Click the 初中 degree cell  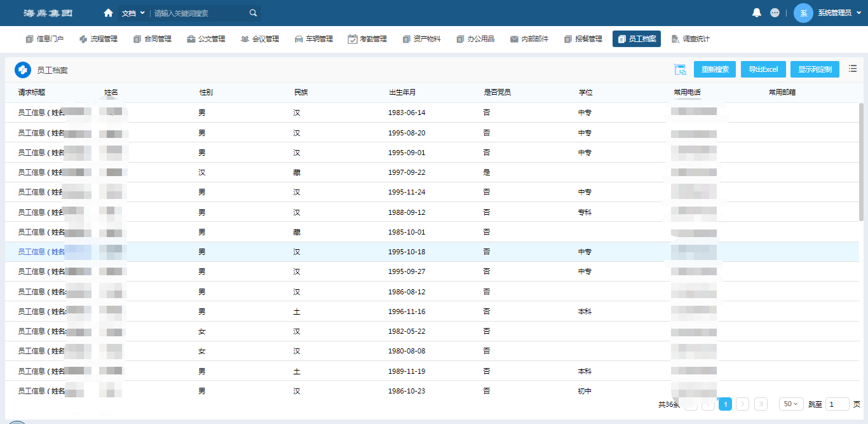tap(585, 391)
